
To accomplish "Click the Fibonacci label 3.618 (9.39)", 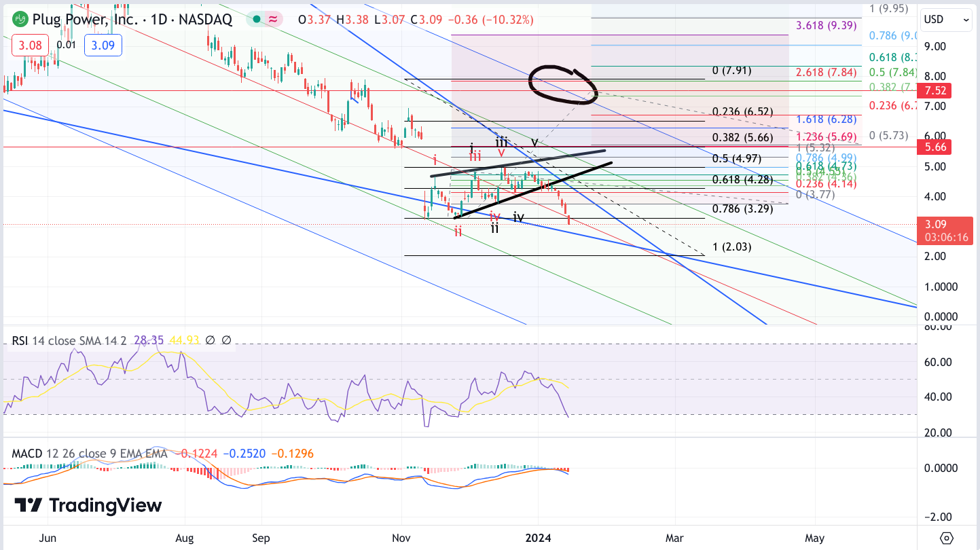I will (x=825, y=26).
